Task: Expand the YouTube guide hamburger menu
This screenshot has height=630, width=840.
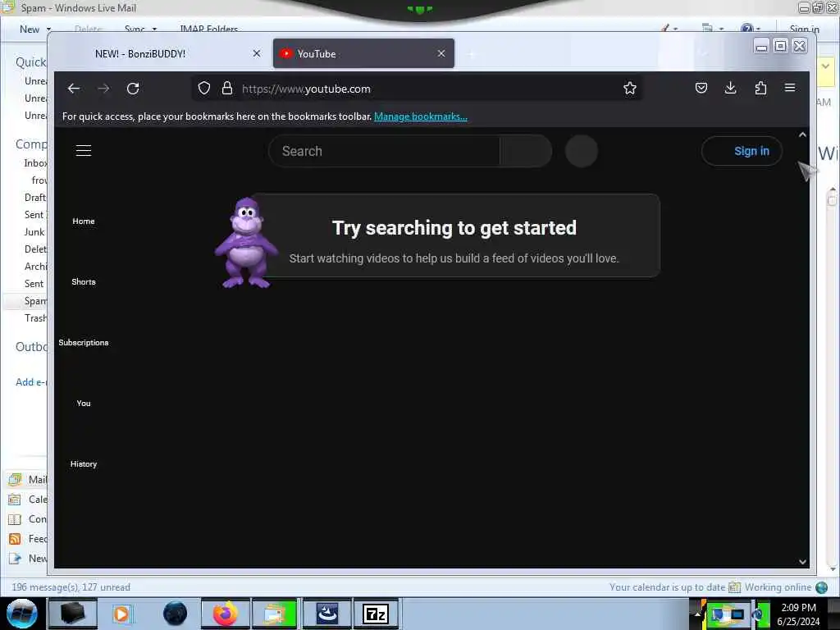Action: 84,151
